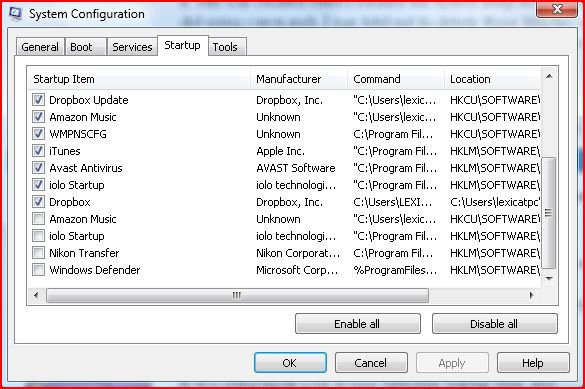The image size is (585, 389).
Task: Uncheck the Dropbox, Inc. Dropbox item checkbox
Action: click(x=38, y=202)
